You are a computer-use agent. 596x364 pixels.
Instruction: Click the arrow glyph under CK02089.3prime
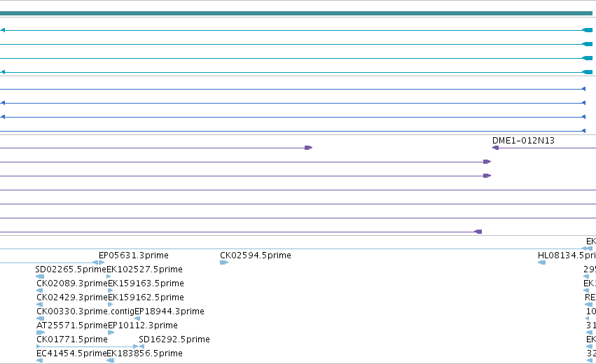tap(39, 290)
